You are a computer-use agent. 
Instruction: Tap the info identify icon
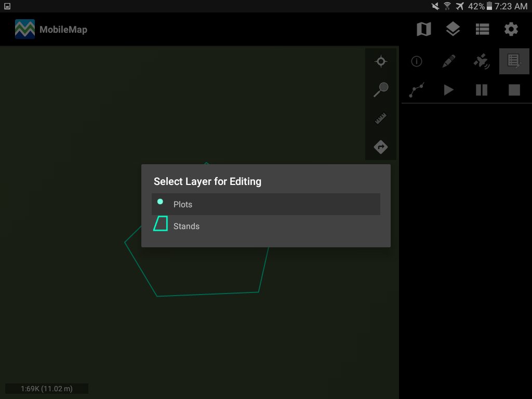point(416,62)
